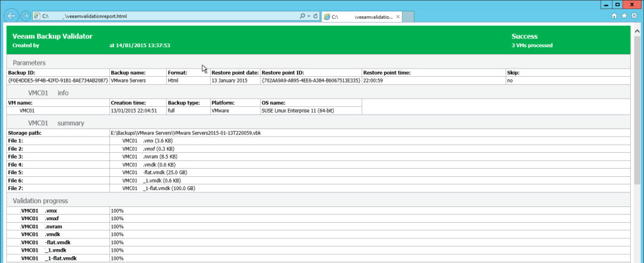This screenshot has height=263, width=644.
Task: Click the Refresh icon in address bar
Action: [316, 16]
